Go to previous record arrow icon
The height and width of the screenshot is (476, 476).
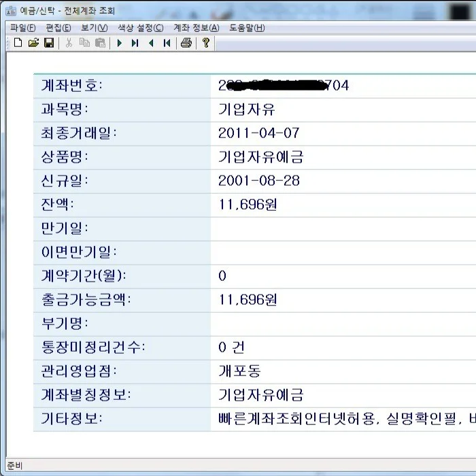(151, 43)
